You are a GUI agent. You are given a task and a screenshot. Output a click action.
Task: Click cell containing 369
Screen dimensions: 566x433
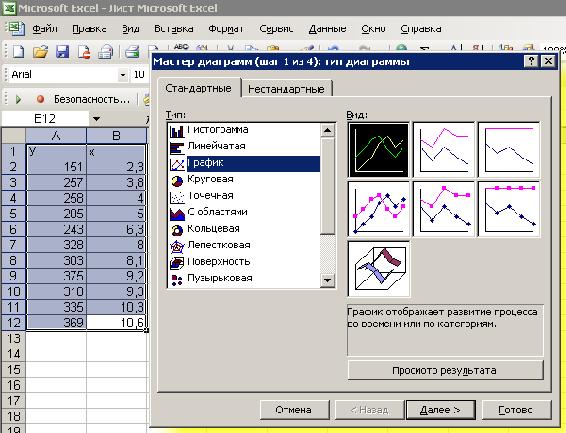[x=56, y=322]
